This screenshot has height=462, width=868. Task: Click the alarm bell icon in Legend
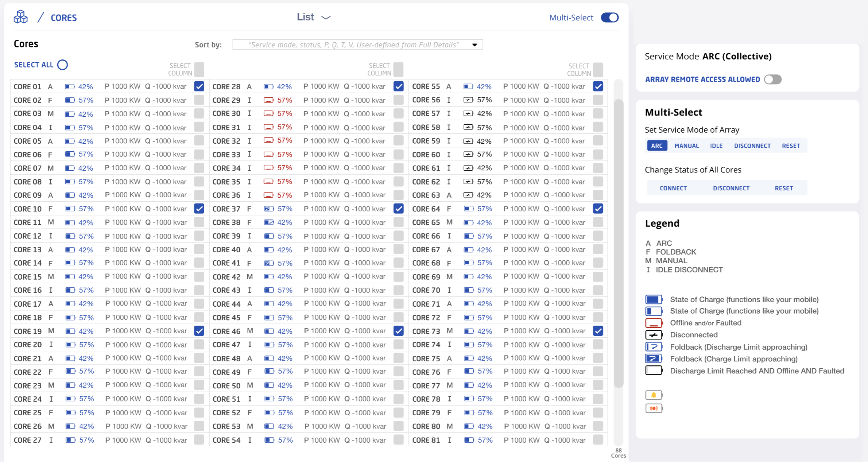click(x=654, y=395)
